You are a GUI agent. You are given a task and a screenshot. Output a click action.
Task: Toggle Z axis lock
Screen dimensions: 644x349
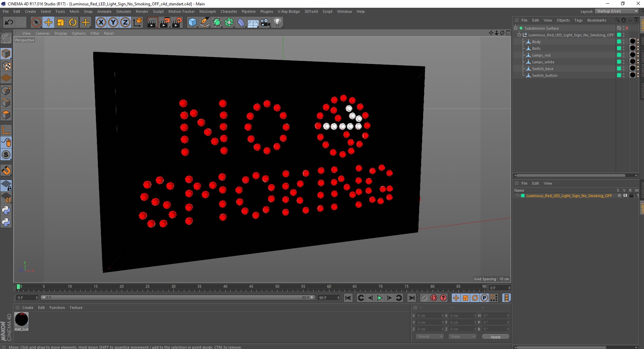(x=125, y=23)
